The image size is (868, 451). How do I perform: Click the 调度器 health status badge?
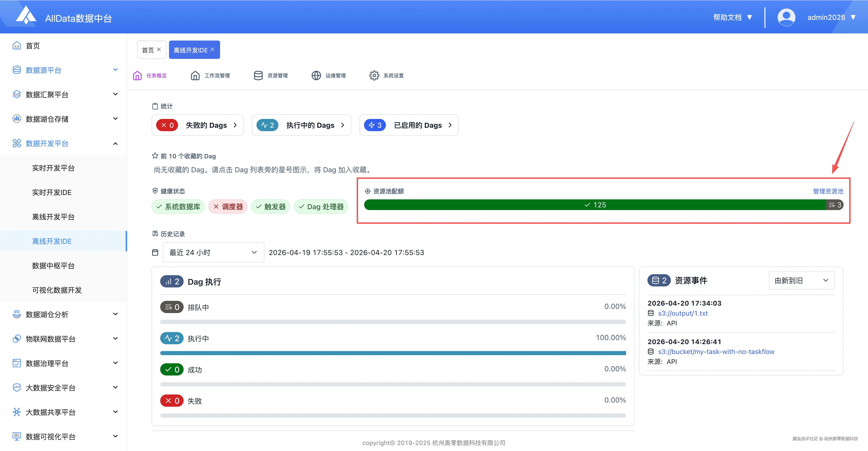point(228,206)
